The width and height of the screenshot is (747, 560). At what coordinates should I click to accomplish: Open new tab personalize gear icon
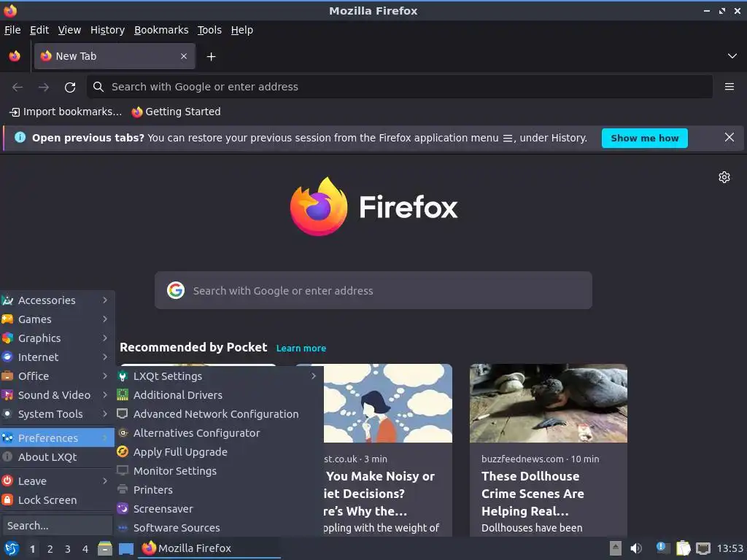coord(724,177)
